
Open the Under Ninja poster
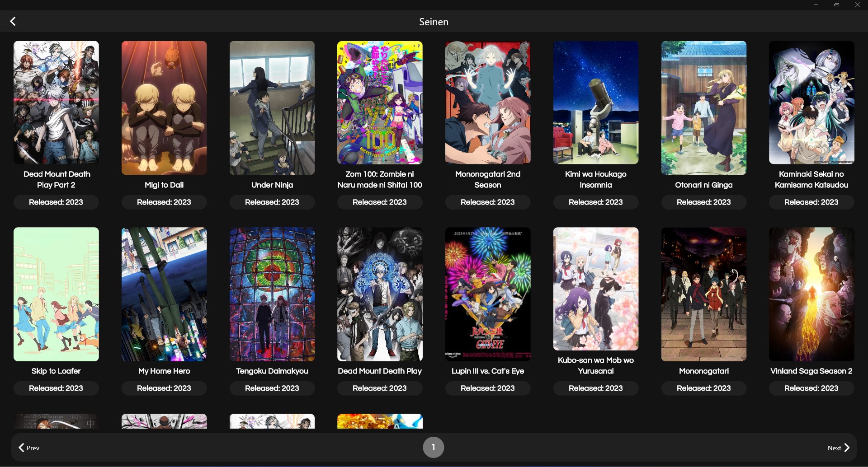[x=272, y=108]
